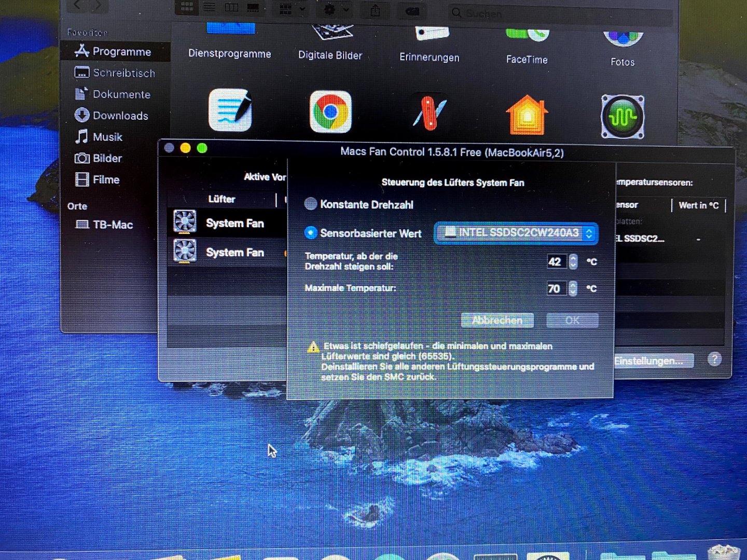
Task: Click the Suchen search field in Finder
Action: point(560,13)
